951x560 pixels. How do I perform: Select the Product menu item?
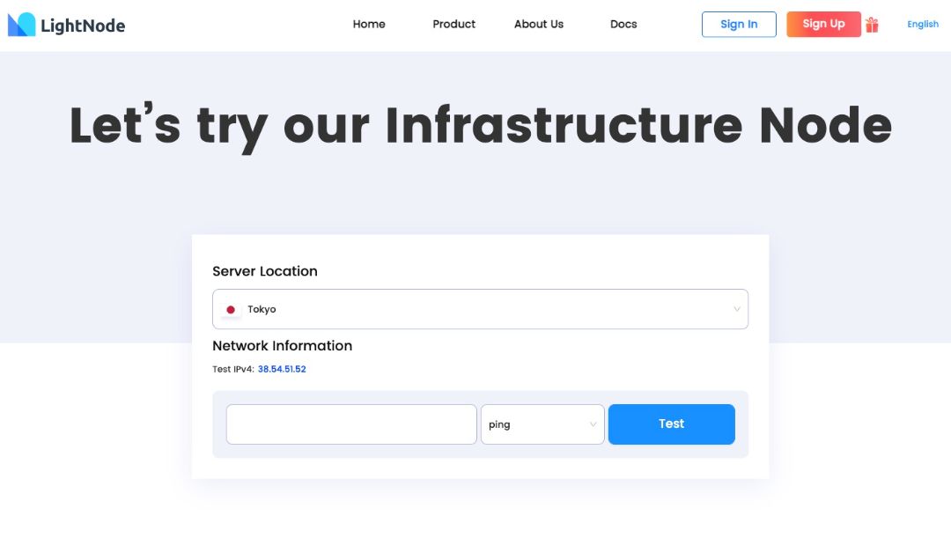453,24
